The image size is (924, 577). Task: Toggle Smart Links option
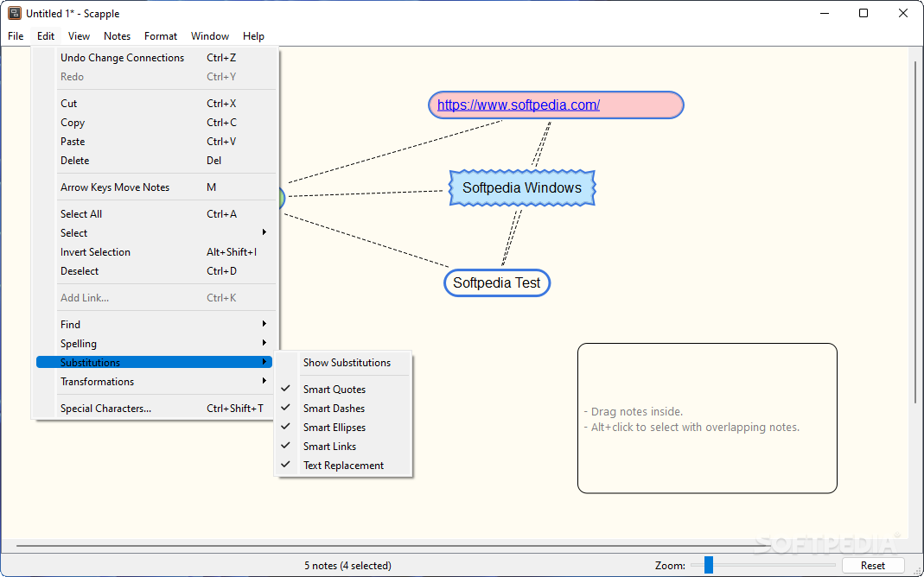point(343,447)
